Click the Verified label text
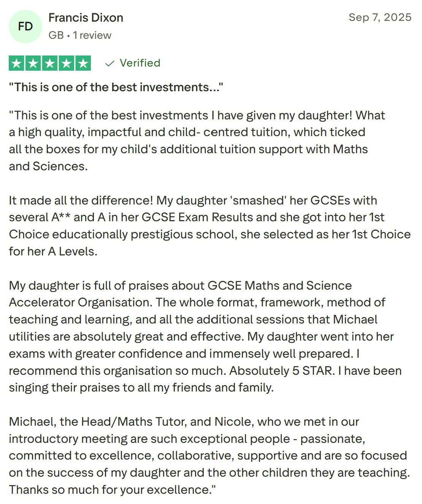Image resolution: width=422 pixels, height=504 pixels. point(140,63)
